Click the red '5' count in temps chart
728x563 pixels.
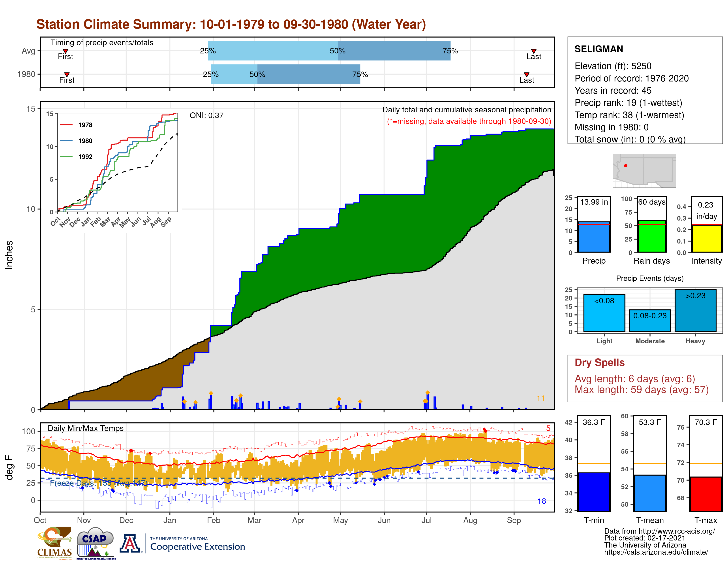pos(548,428)
